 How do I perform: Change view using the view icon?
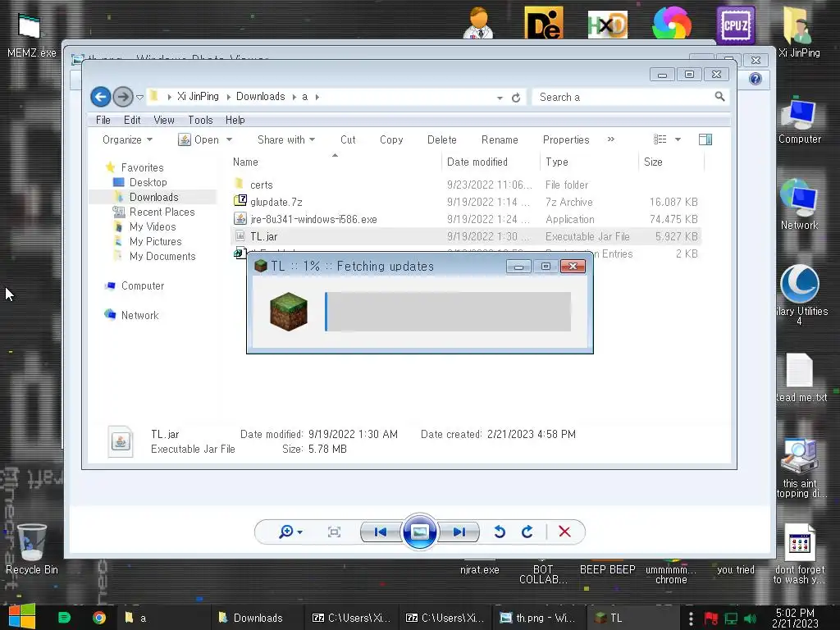[660, 139]
